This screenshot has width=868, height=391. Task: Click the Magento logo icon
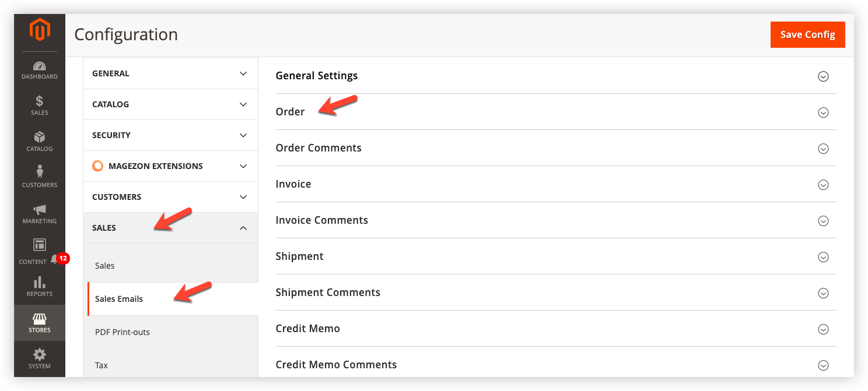[x=40, y=30]
